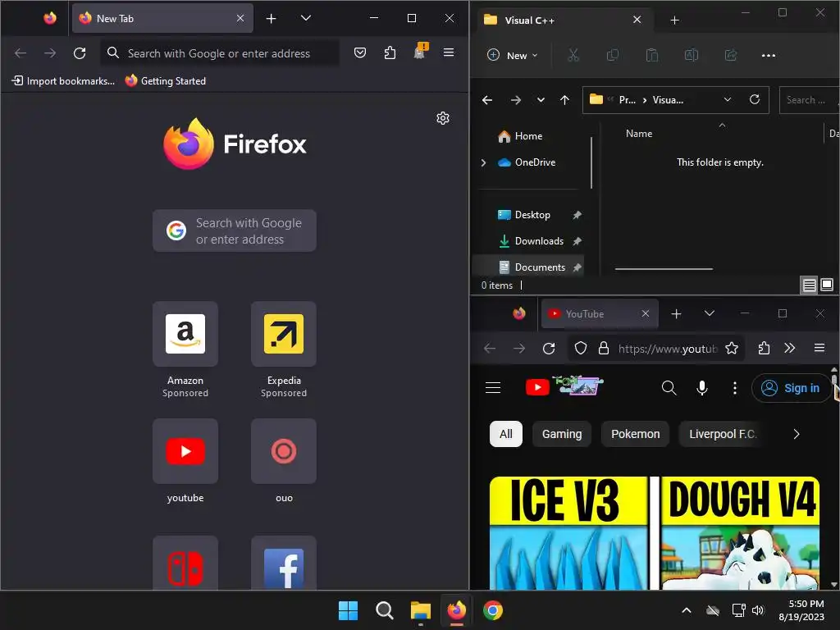840x630 pixels.
Task: Select the New Tab tab in Firefox
Action: 163,19
